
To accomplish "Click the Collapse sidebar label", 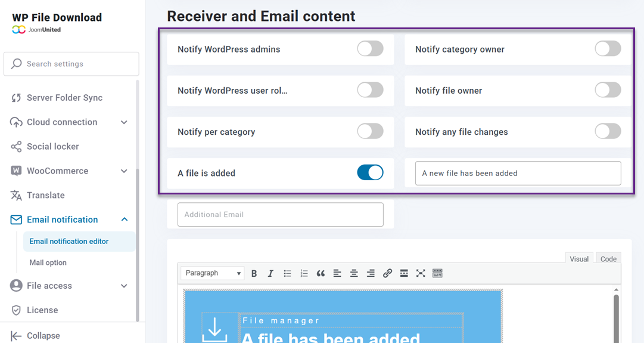I will click(43, 336).
